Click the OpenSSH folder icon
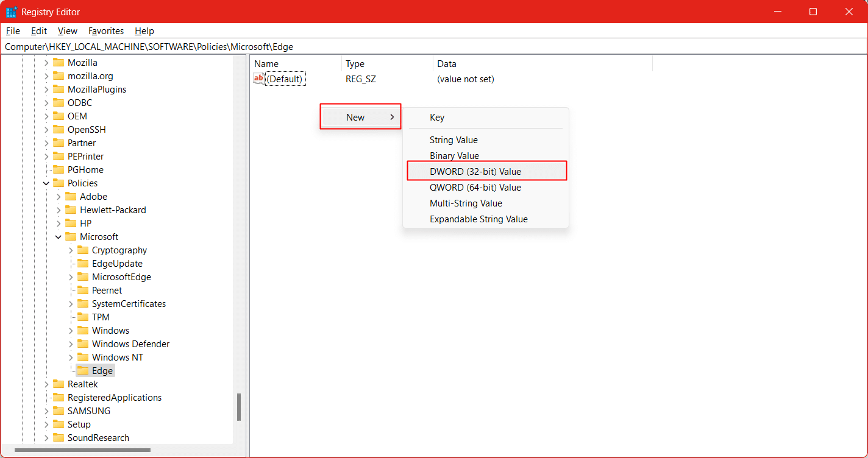Image resolution: width=868 pixels, height=458 pixels. [x=59, y=130]
